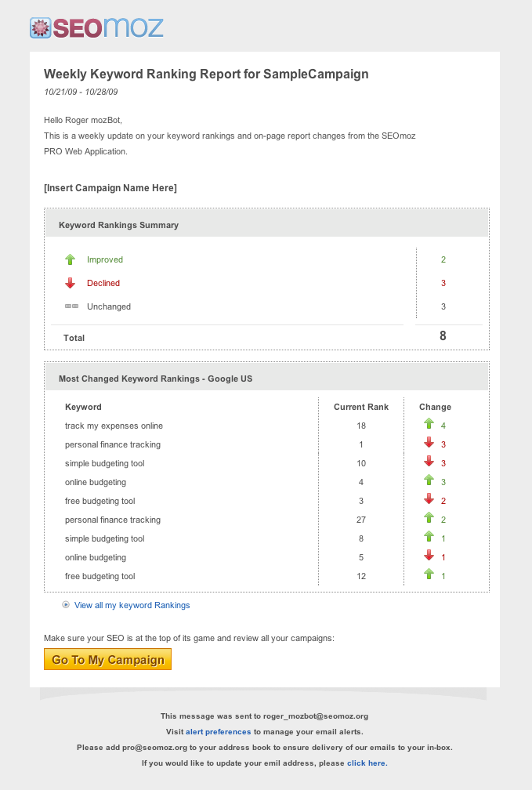This screenshot has height=790, width=532.
Task: Click red down arrow for rank 5 keyword
Action: 429,557
